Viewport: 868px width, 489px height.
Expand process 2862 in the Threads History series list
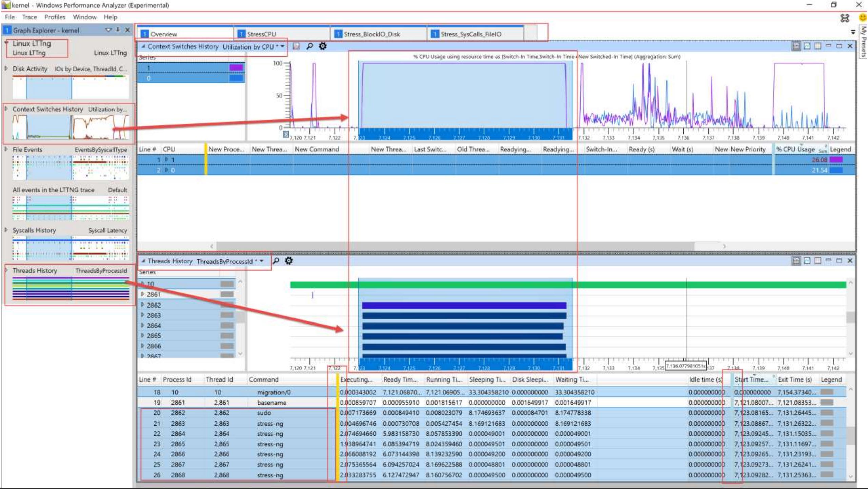[143, 305]
